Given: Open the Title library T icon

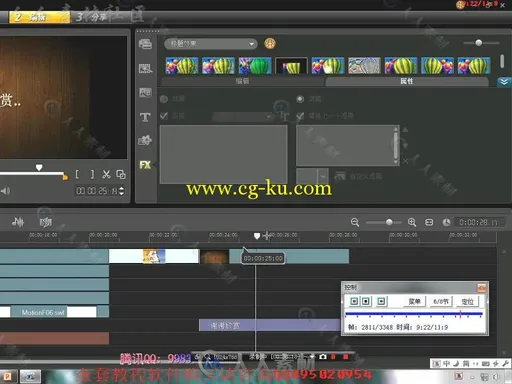Looking at the screenshot, I should 145,117.
